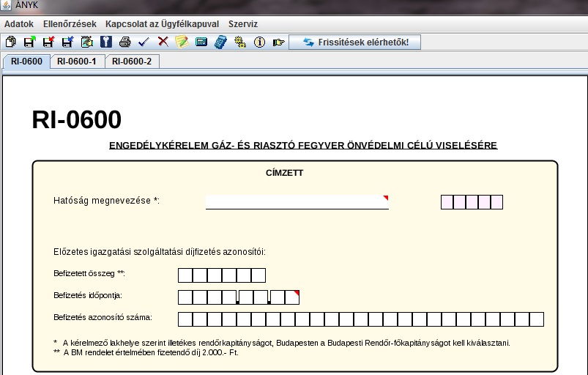Switch to the RI-0600-1 tab
This screenshot has width=588, height=375.
(x=77, y=62)
